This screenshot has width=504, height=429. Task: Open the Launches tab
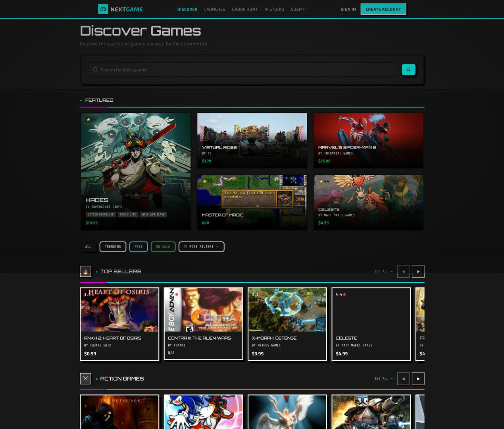[x=215, y=9]
